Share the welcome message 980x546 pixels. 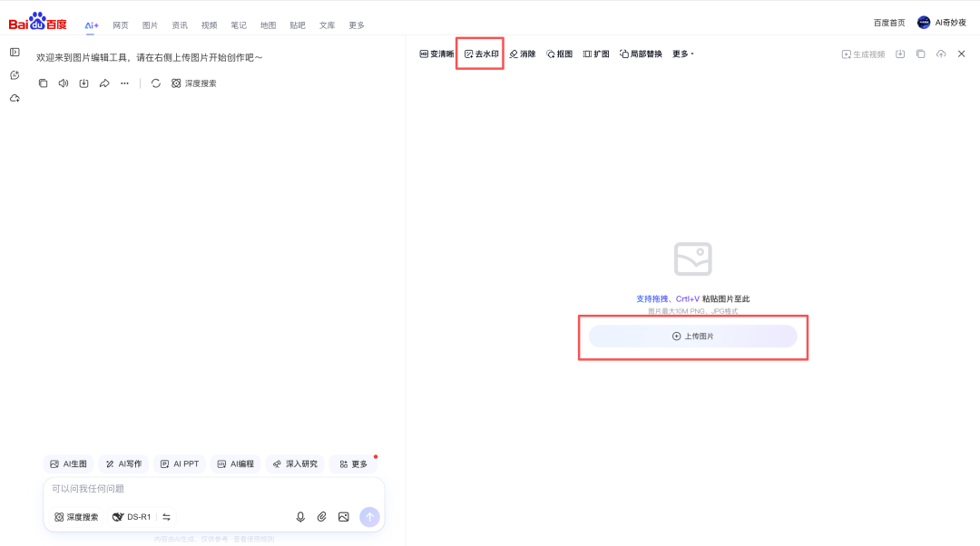104,83
